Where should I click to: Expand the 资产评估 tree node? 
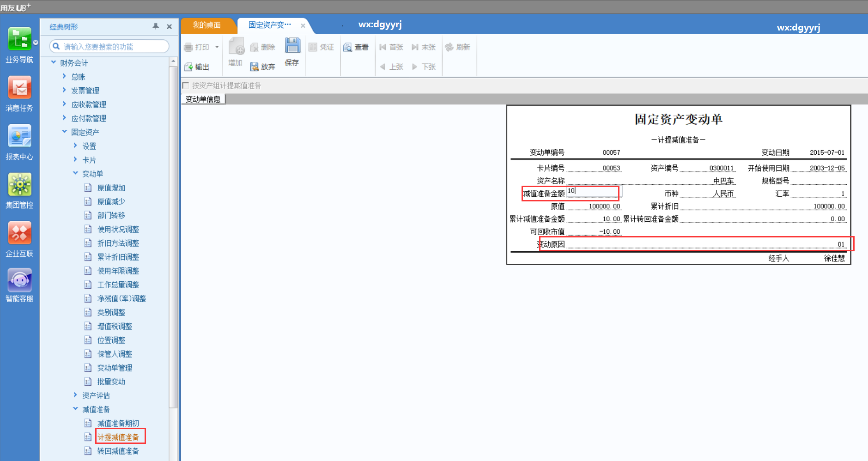[75, 395]
